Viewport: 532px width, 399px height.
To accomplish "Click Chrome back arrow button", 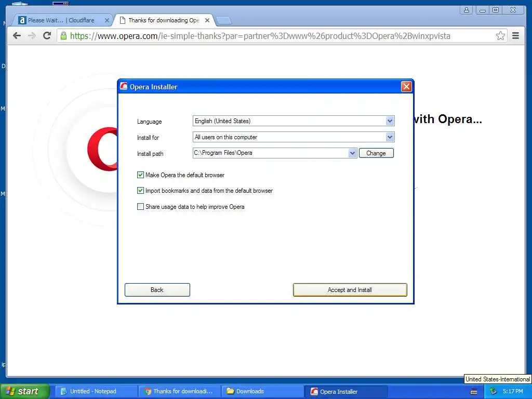I will tap(17, 36).
